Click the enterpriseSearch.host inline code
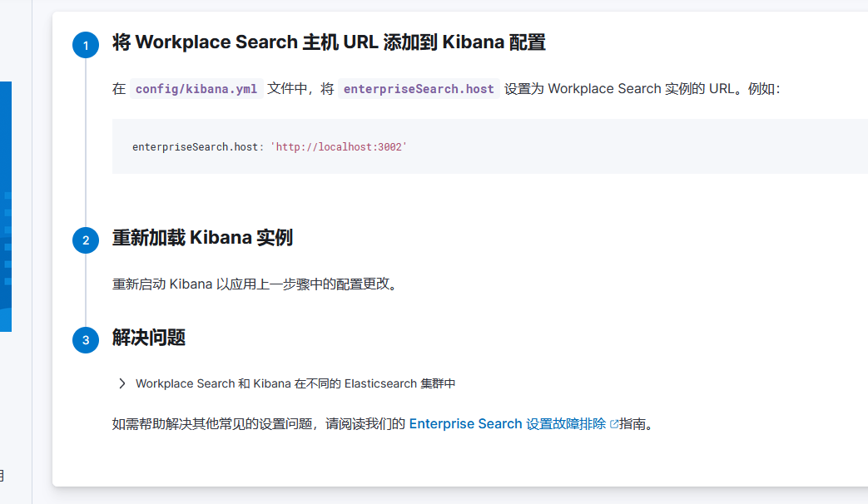Viewport: 868px width, 504px height. click(419, 89)
